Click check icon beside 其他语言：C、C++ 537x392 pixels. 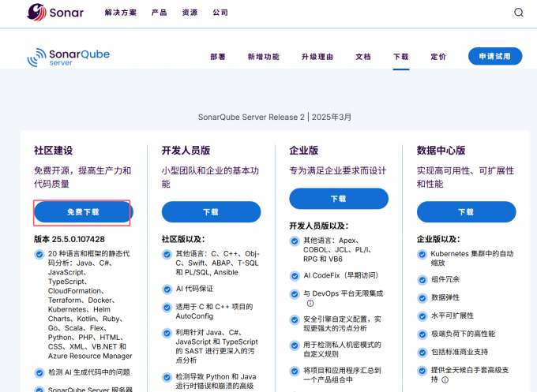[x=167, y=255]
